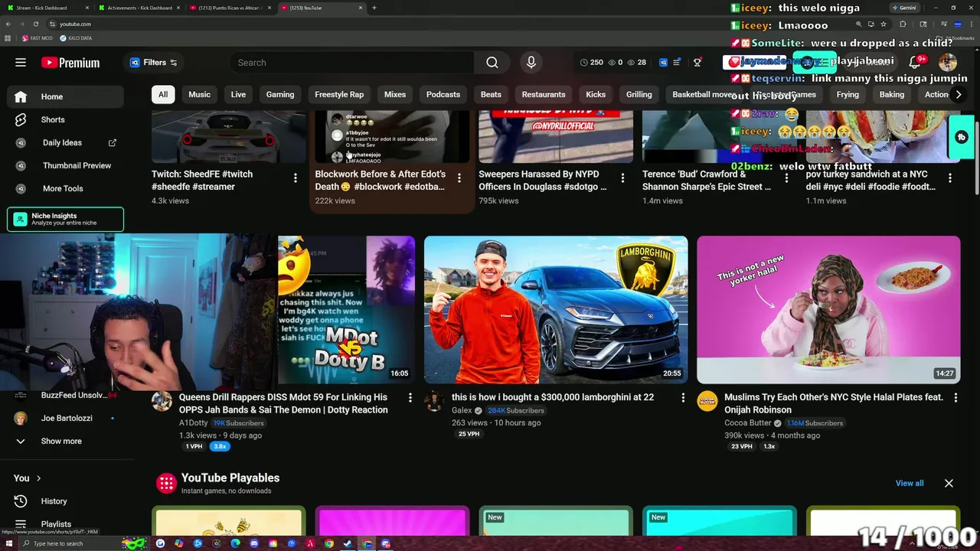Open options for pov turkey sandwich video
Viewport: 980px width, 551px height.
click(x=950, y=178)
